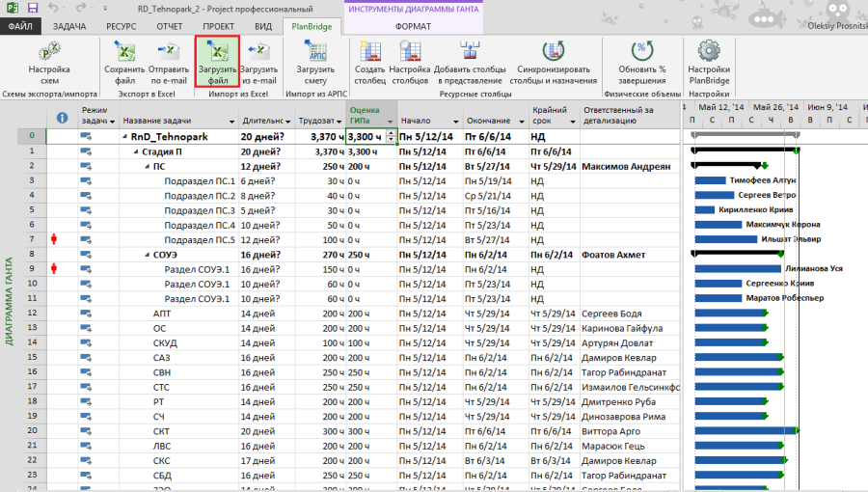
Task: Open Настройки PlanBridge gear icon
Action: pyautogui.click(x=709, y=63)
